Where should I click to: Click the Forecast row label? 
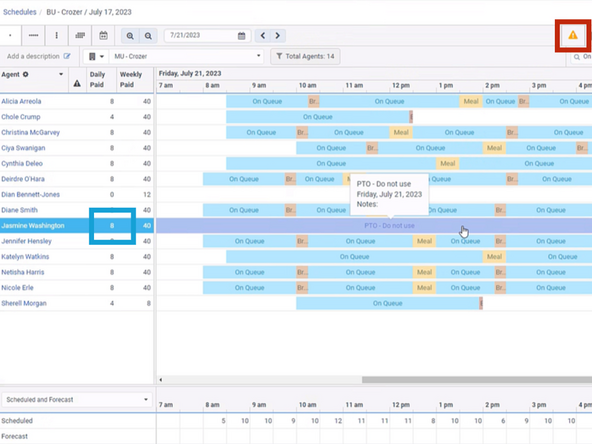(14, 436)
